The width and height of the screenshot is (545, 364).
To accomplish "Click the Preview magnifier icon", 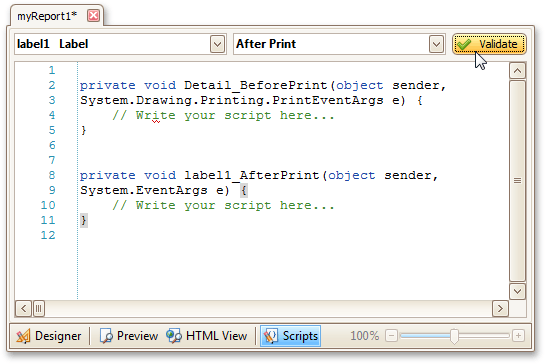I will (x=106, y=336).
